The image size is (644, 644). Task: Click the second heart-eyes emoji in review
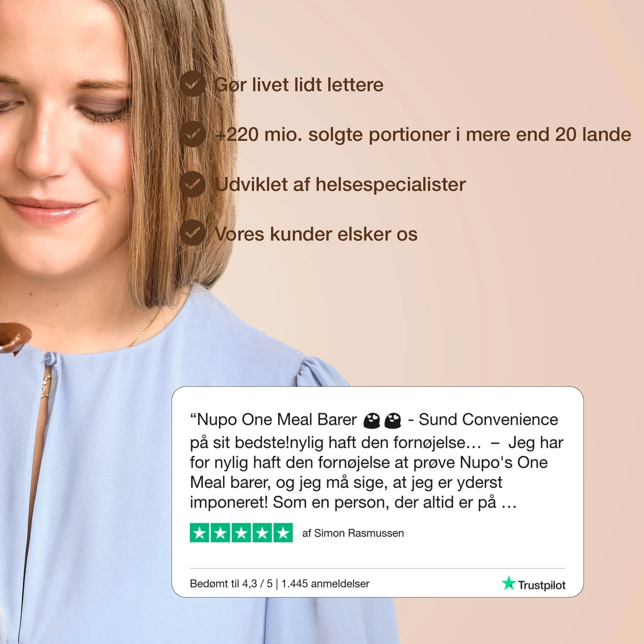(x=393, y=420)
